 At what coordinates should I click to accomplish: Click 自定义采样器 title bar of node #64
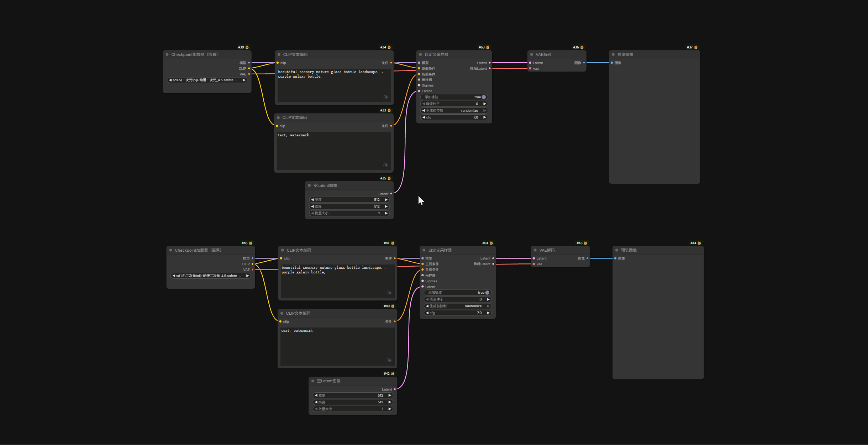(x=458, y=250)
